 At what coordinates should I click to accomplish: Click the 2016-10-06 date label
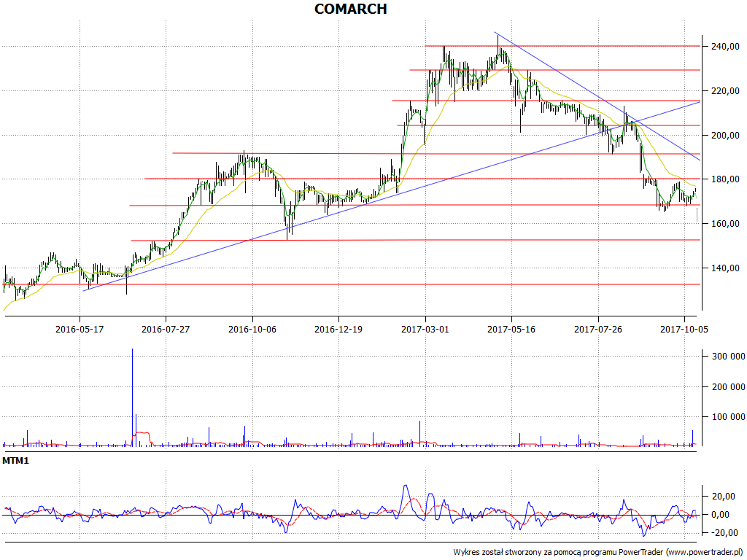(x=252, y=329)
